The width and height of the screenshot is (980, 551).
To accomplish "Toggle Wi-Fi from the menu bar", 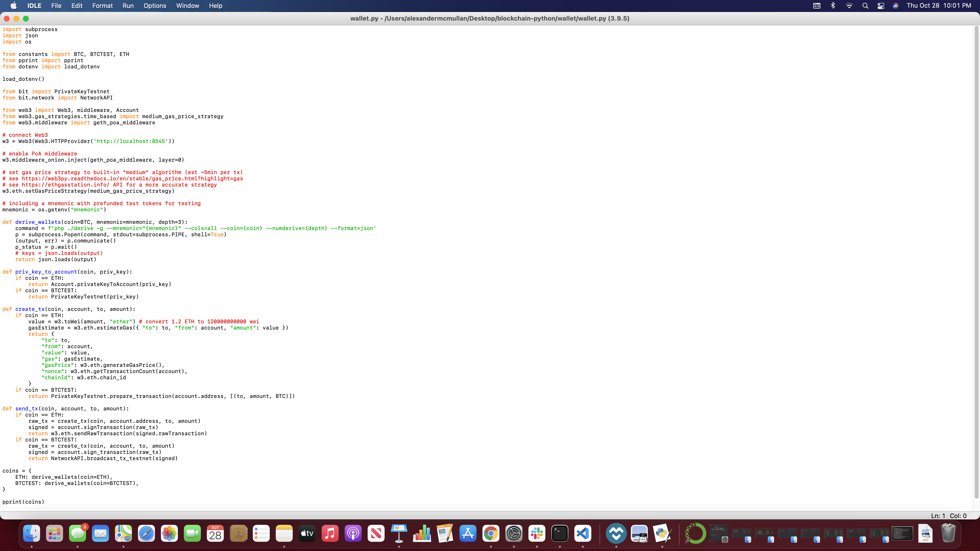I will (849, 6).
